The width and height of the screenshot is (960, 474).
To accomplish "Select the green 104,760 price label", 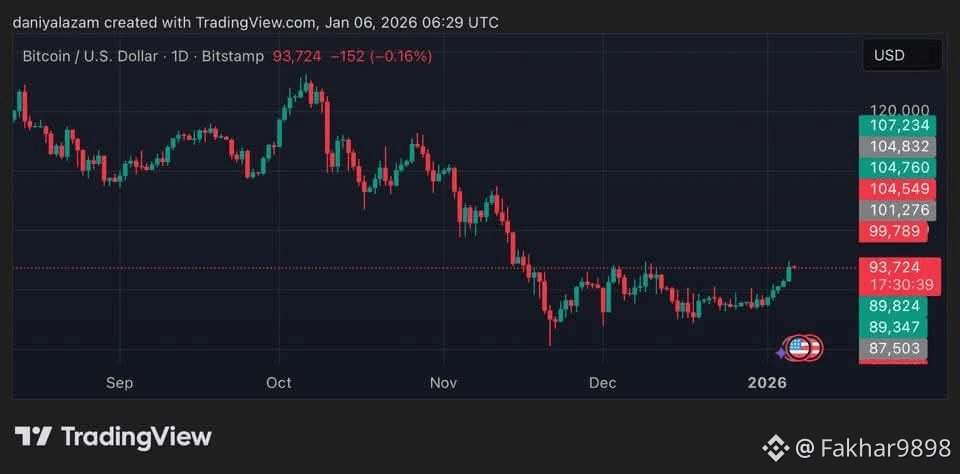I will click(x=898, y=168).
